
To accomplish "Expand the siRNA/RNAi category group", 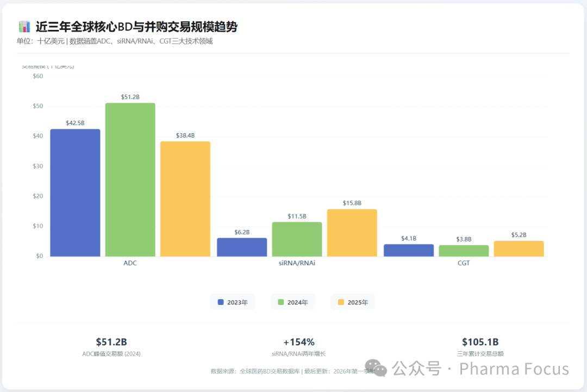I will pyautogui.click(x=297, y=263).
